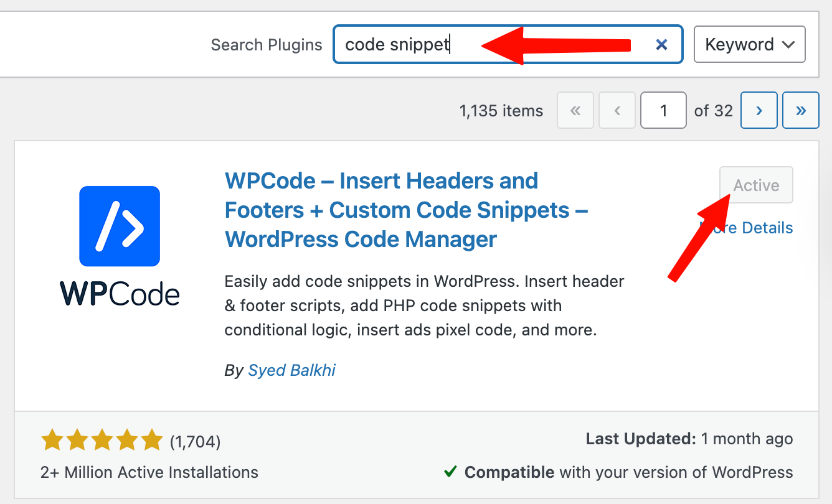This screenshot has height=504, width=832.
Task: Click the "Last Updated: 1 month ago" text
Action: click(x=689, y=439)
